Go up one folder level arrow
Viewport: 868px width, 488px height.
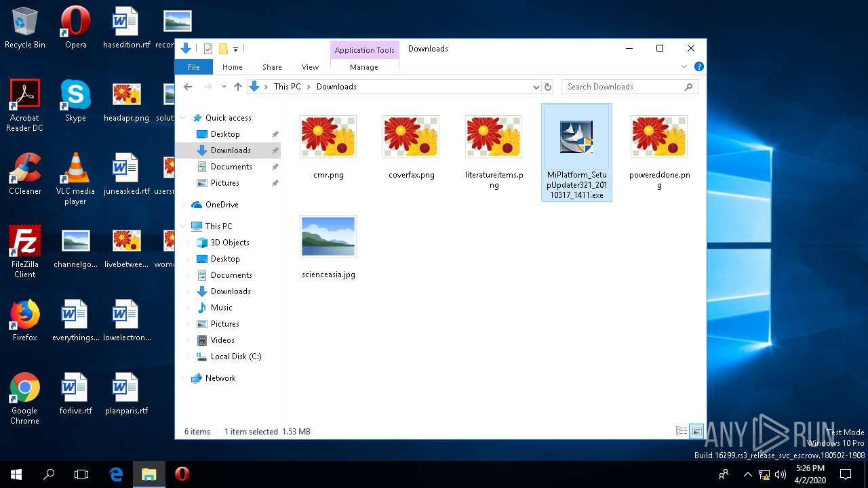[x=237, y=87]
